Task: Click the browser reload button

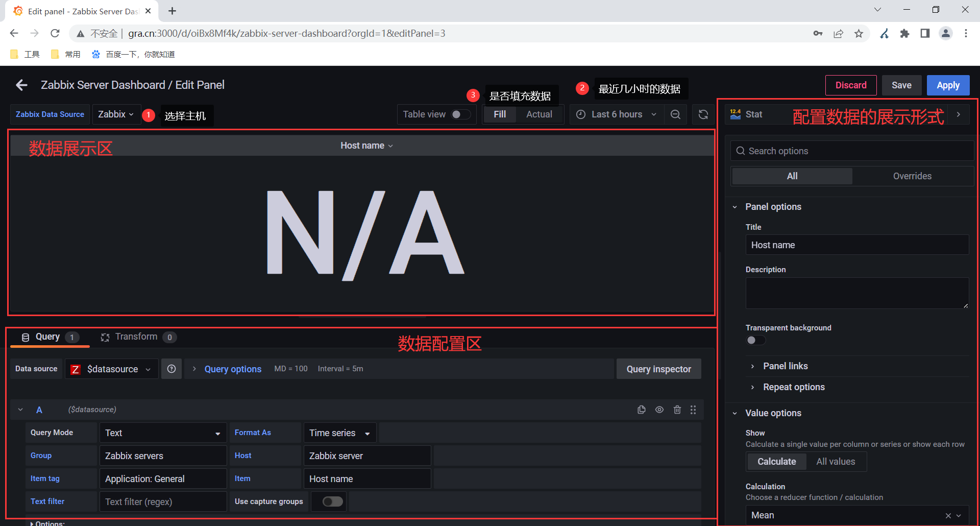Action: (55, 34)
